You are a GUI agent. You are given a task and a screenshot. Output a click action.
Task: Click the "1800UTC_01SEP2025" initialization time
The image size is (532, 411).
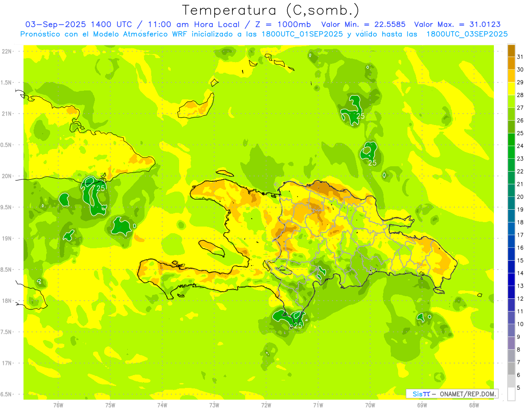[x=302, y=34]
